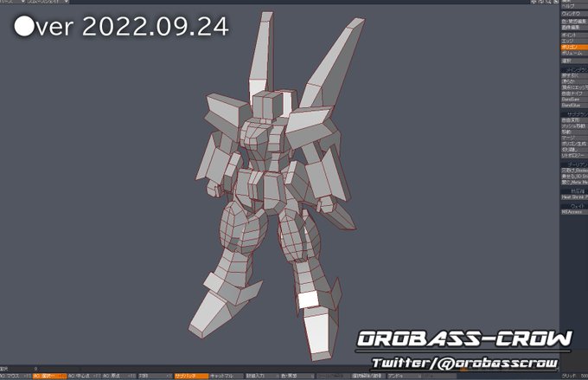588x380 pixels.
Task: Open the ヘルプ menu in side panel
Action: coord(574,6)
